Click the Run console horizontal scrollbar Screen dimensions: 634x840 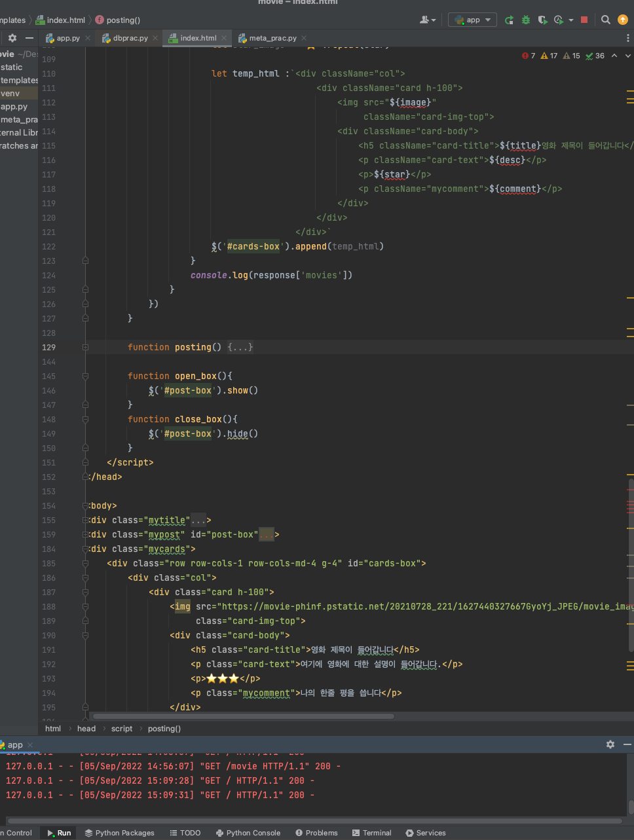click(316, 820)
